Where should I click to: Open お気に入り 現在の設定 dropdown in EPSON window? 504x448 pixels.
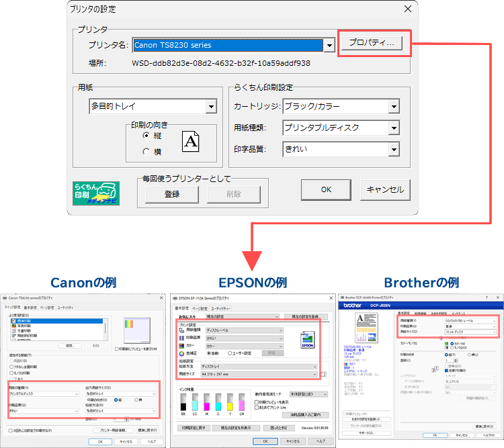(243, 316)
